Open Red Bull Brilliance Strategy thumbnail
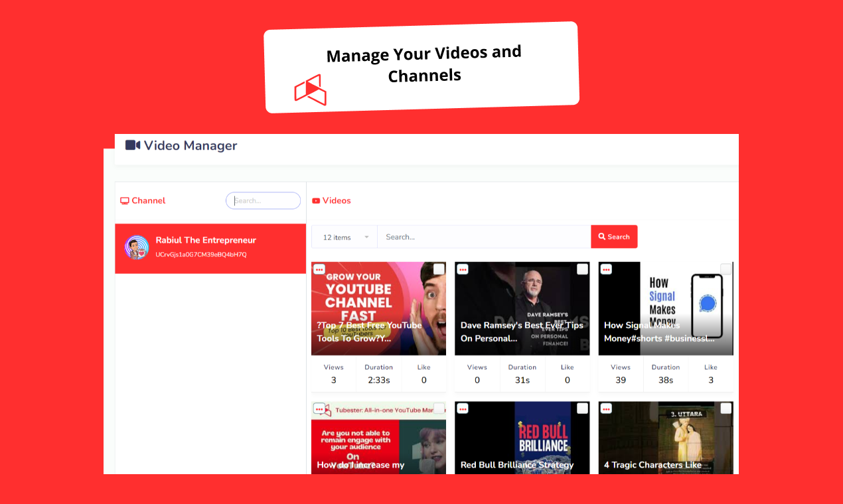Screen dimensions: 843x504 click(x=522, y=438)
